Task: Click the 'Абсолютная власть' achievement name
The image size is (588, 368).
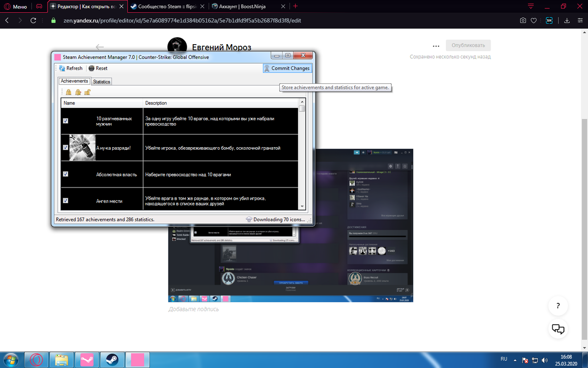Action: click(x=116, y=174)
